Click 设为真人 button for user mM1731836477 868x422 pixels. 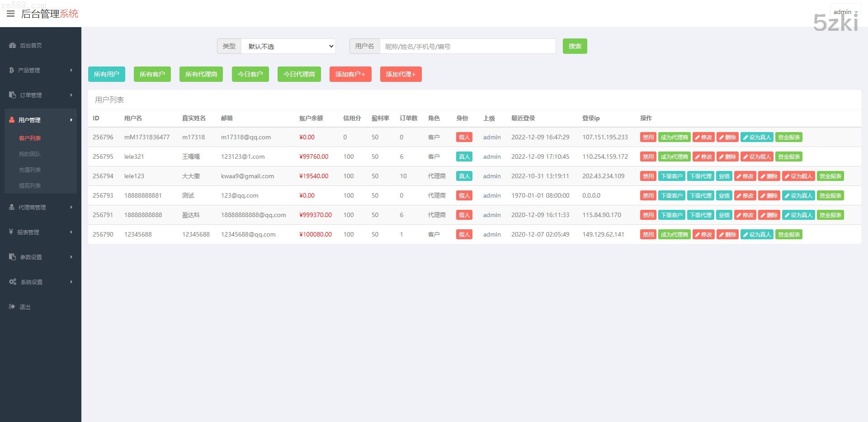pos(757,138)
